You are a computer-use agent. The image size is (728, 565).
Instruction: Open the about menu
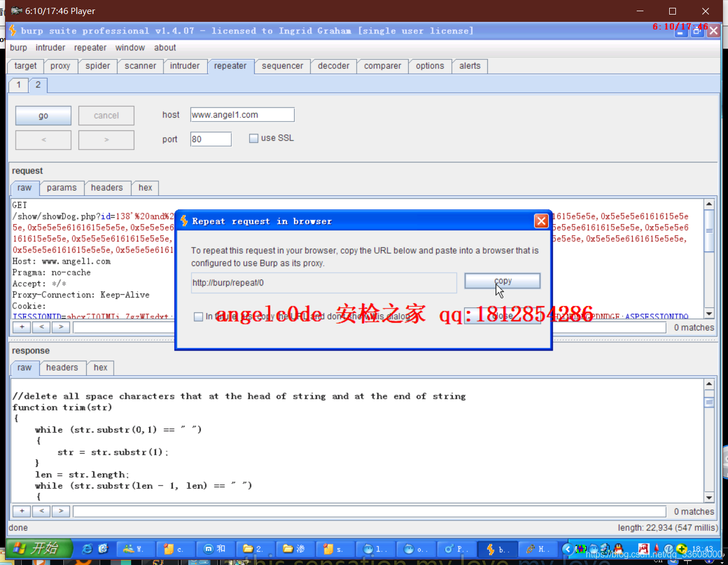click(x=165, y=48)
